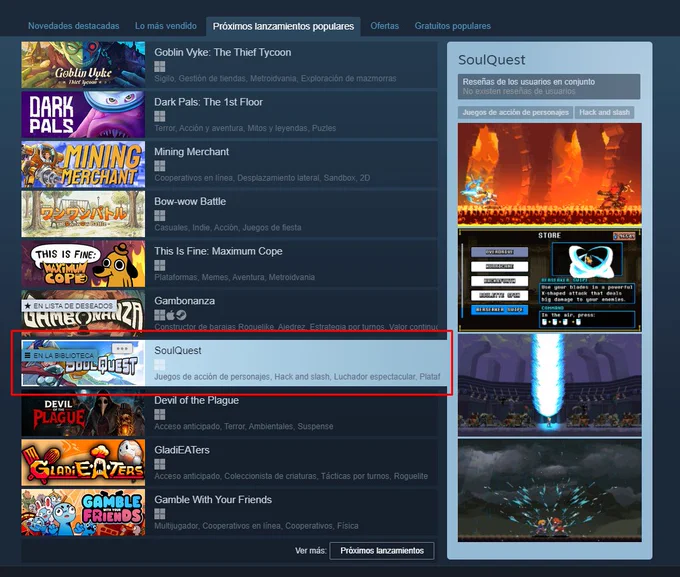Open This Is Fine capsule image
This screenshot has width=680, height=577.
click(x=83, y=264)
